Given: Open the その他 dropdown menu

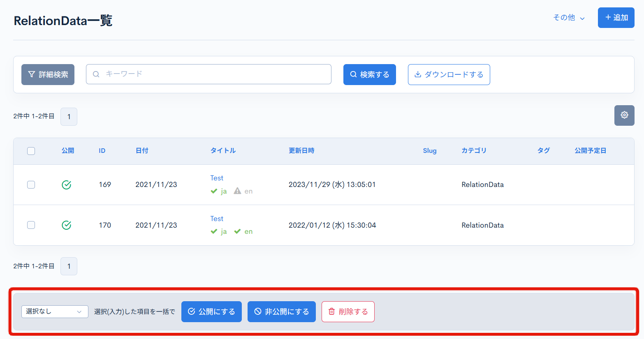Looking at the screenshot, I should click(569, 18).
